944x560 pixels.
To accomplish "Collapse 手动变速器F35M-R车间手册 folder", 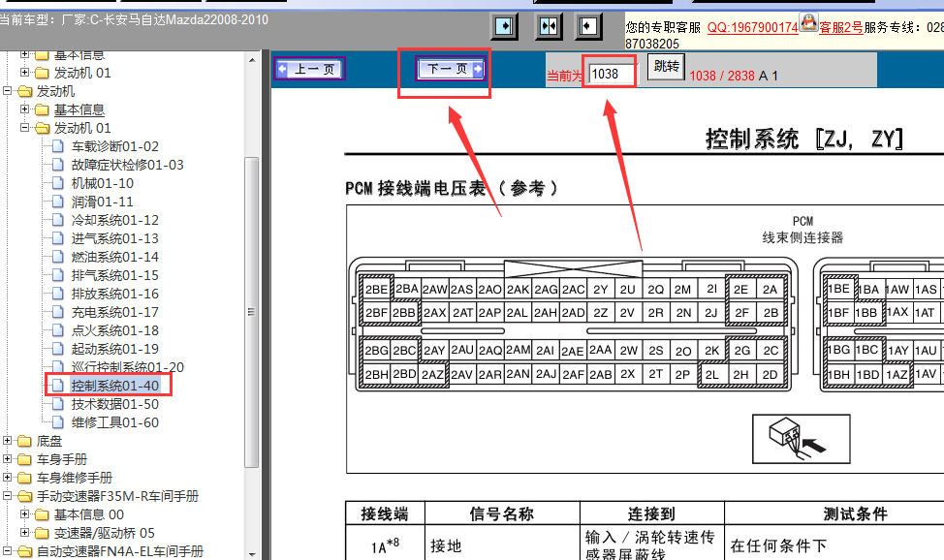I will point(7,496).
